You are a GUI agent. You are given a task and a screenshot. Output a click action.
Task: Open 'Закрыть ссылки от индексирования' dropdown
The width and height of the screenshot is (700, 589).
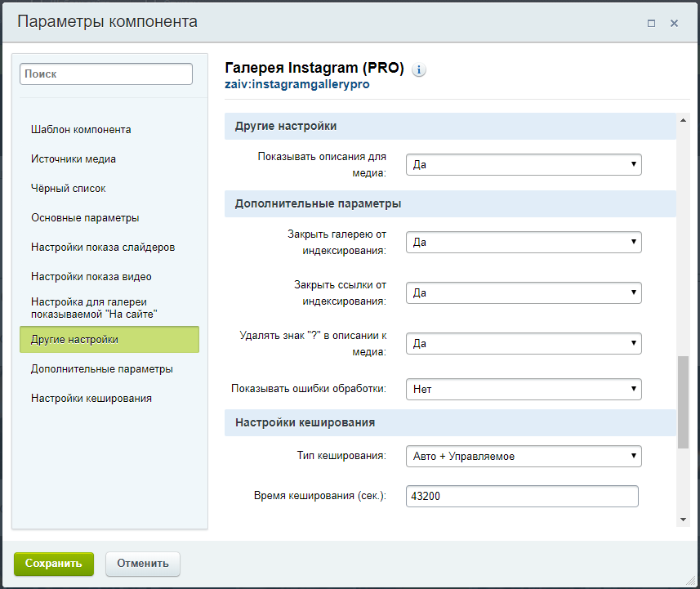tap(523, 293)
